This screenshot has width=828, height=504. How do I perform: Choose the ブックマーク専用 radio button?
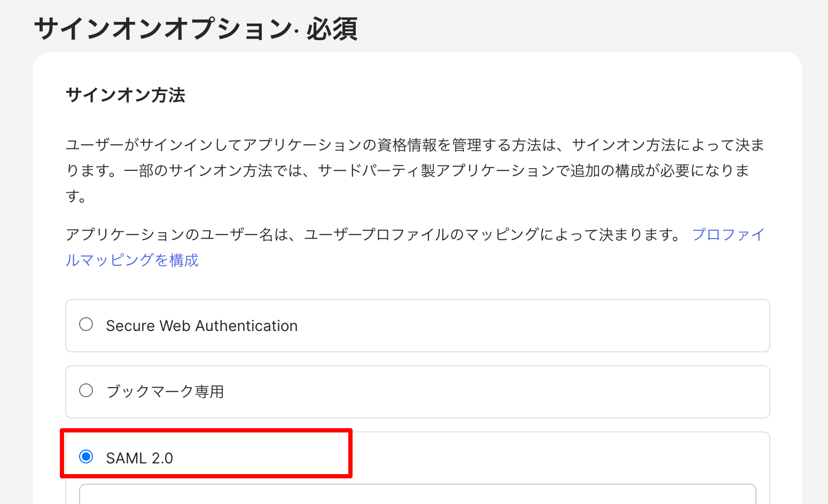click(x=86, y=391)
